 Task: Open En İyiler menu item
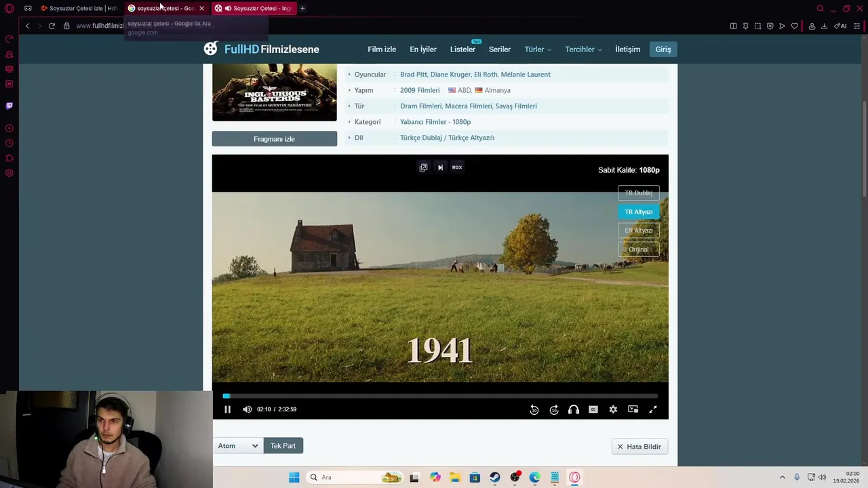click(x=423, y=49)
